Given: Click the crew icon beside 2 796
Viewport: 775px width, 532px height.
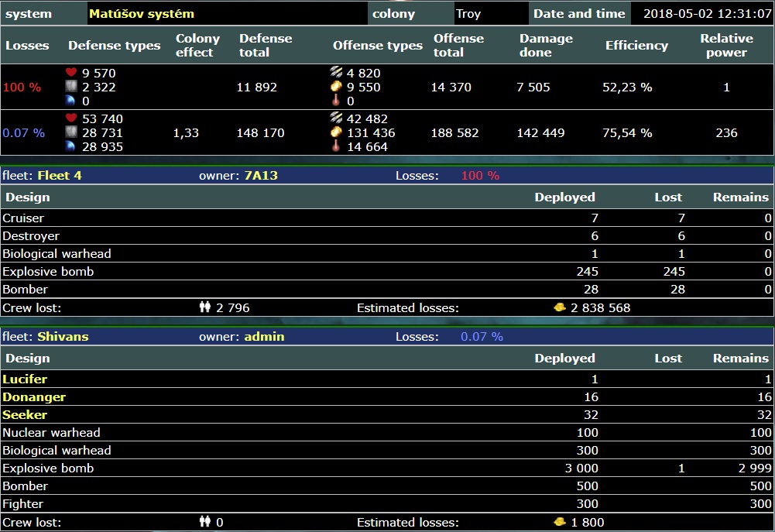Looking at the screenshot, I should 205,307.
